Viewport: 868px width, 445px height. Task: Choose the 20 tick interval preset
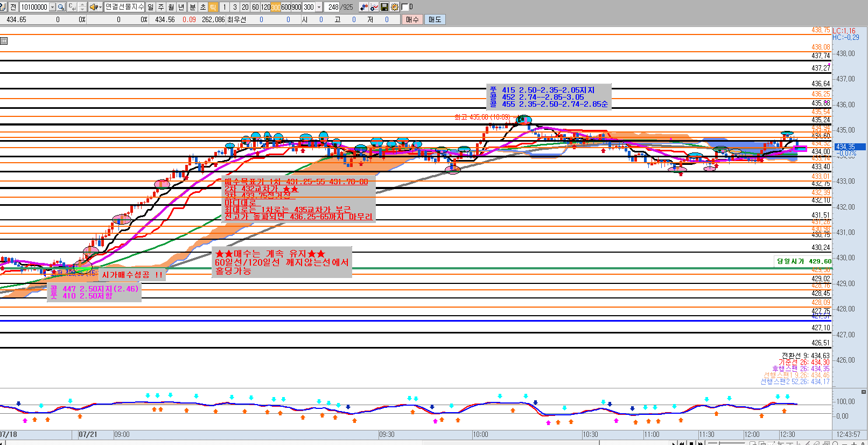point(245,7)
